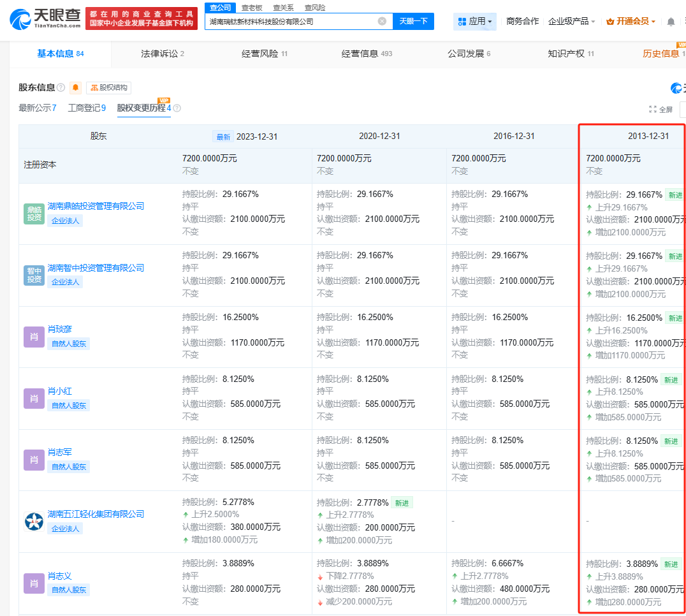This screenshot has width=686, height=616.
Task: View the 股权结构 equity structure
Action: (x=108, y=87)
